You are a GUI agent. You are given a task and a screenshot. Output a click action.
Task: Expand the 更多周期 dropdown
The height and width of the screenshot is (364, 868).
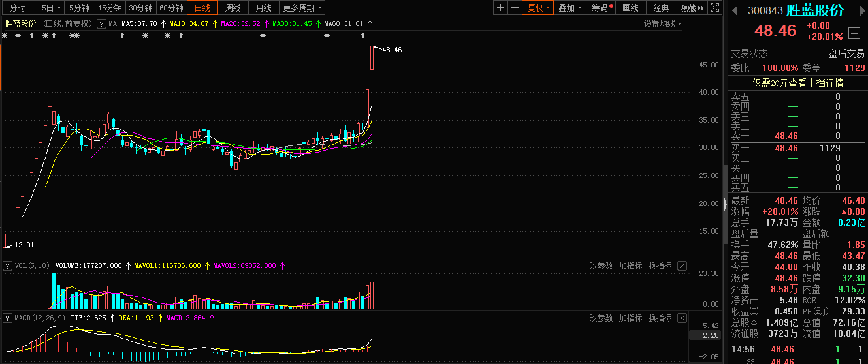(x=303, y=8)
